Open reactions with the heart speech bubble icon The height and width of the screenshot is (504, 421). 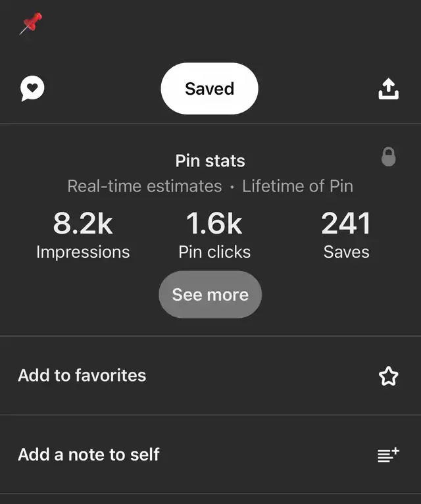[x=32, y=88]
